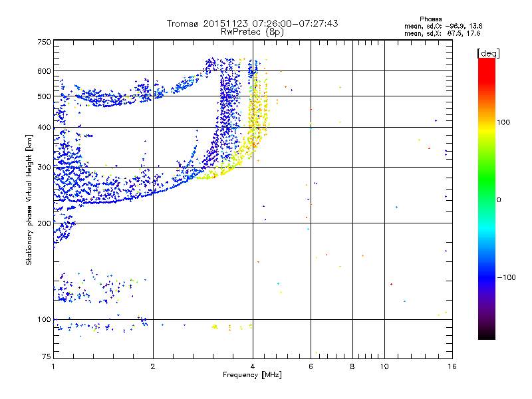532x399 pixels.
Task: Click the "500" height axis tick label
Action: pos(44,96)
